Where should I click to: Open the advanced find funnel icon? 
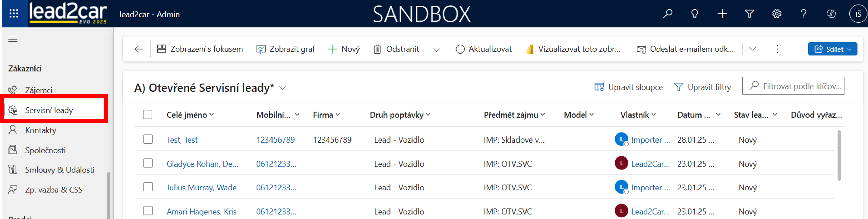point(749,14)
